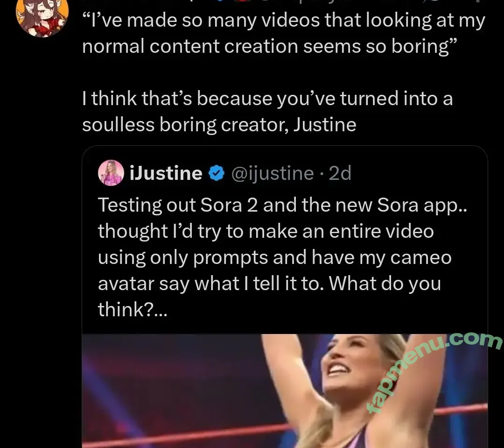Click the "using only prompts" line
Screen dimensions: 504x448
[x=274, y=258]
